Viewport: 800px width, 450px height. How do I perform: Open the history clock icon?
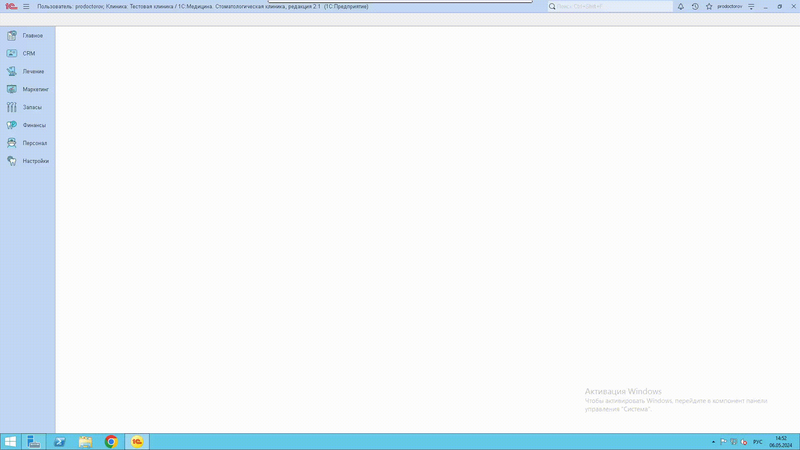695,7
